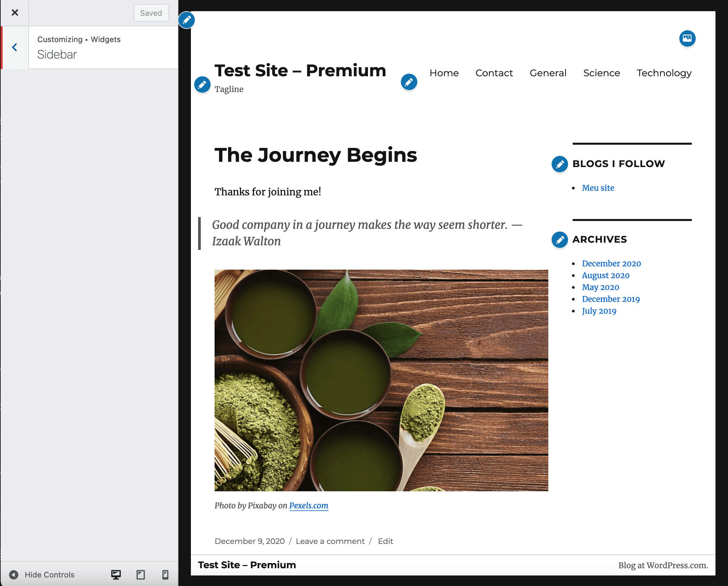Viewport: 728px width, 586px height.
Task: Open the December 2019 archive
Action: click(x=611, y=299)
